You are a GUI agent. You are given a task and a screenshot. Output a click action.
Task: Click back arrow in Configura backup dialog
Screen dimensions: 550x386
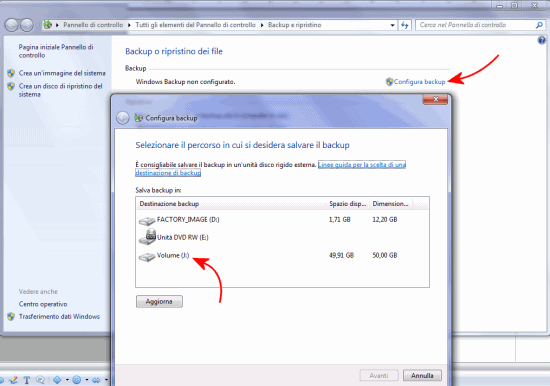click(123, 118)
